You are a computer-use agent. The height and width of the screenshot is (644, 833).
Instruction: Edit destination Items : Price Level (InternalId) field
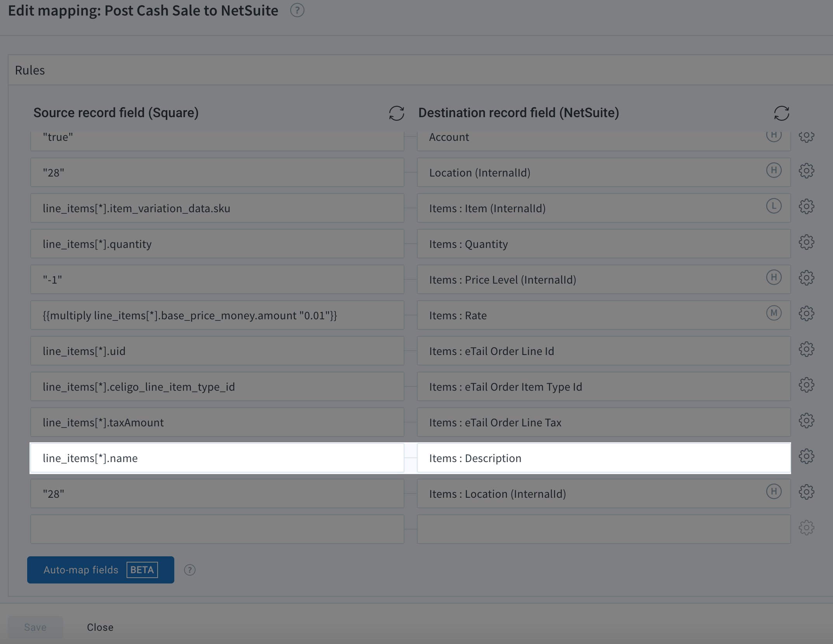pyautogui.click(x=604, y=279)
